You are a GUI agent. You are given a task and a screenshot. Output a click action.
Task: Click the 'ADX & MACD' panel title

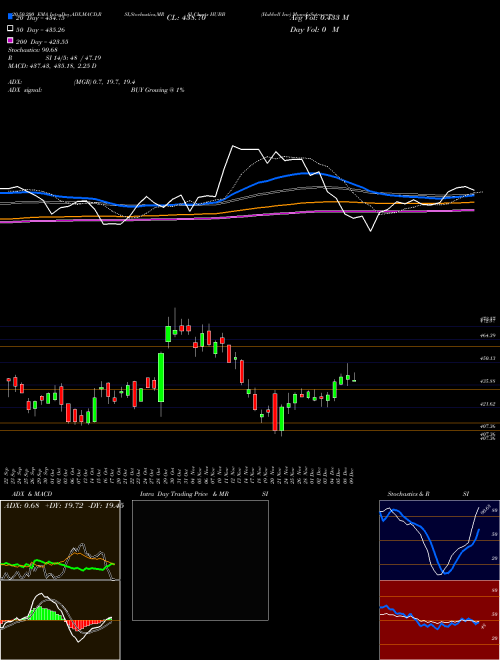32,494
